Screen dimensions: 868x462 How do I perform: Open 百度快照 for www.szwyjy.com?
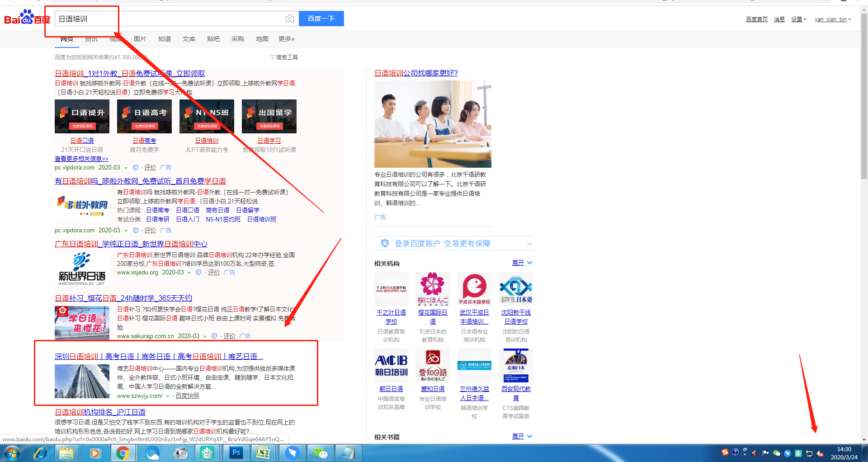[187, 396]
